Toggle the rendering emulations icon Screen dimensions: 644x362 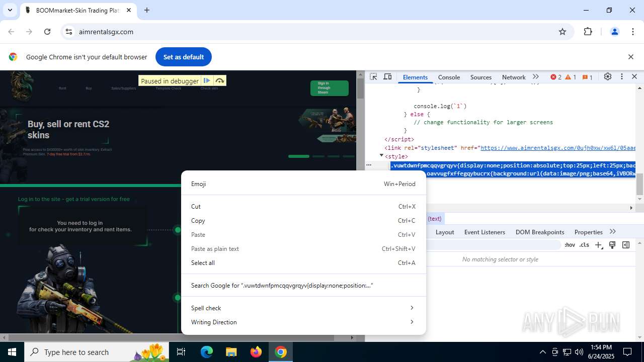click(x=612, y=245)
